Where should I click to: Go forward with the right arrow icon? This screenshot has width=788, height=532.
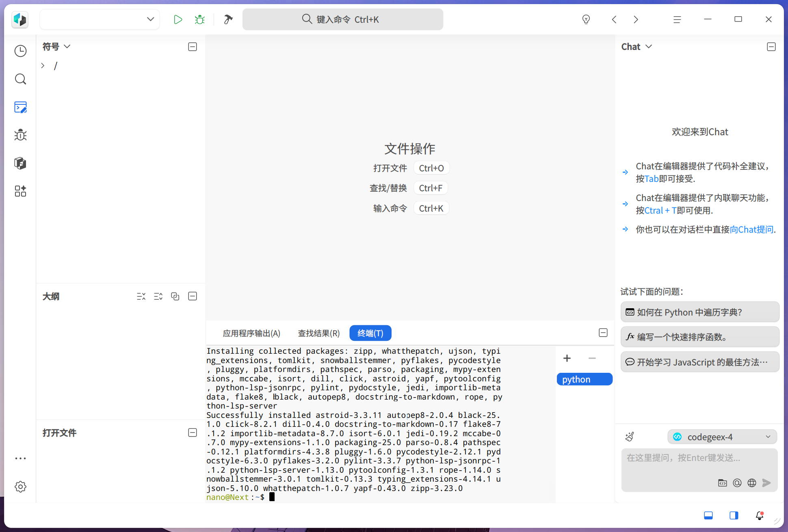point(636,19)
